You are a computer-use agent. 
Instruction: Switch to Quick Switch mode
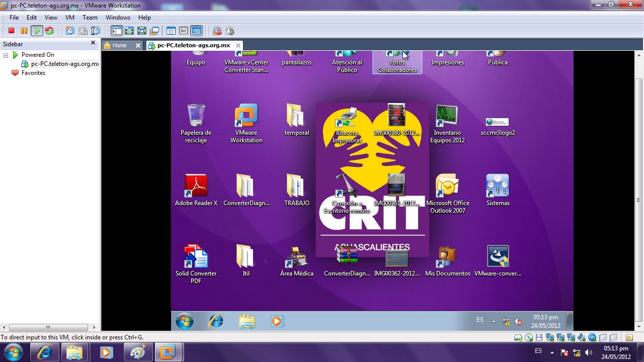(x=129, y=31)
